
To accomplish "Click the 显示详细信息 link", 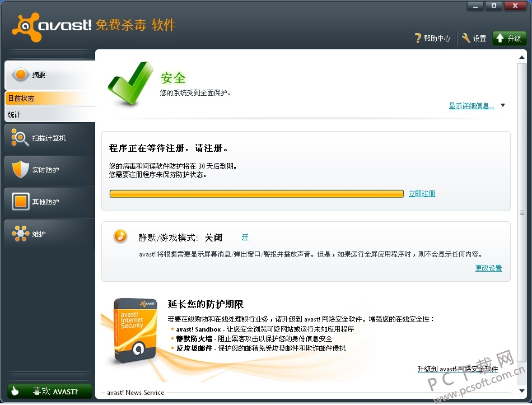I will (x=472, y=105).
